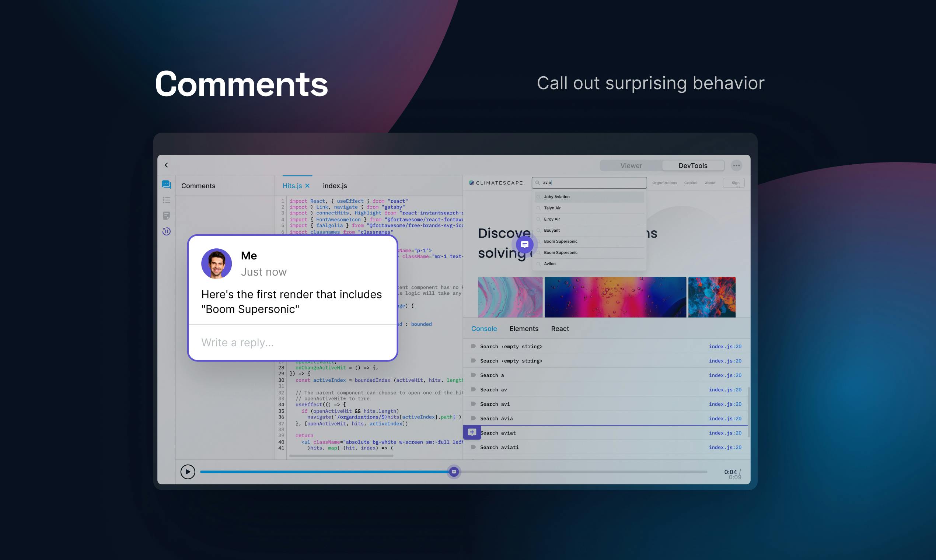Click the comment text about Boom Supersonic
This screenshot has width=936, height=560.
tap(291, 301)
